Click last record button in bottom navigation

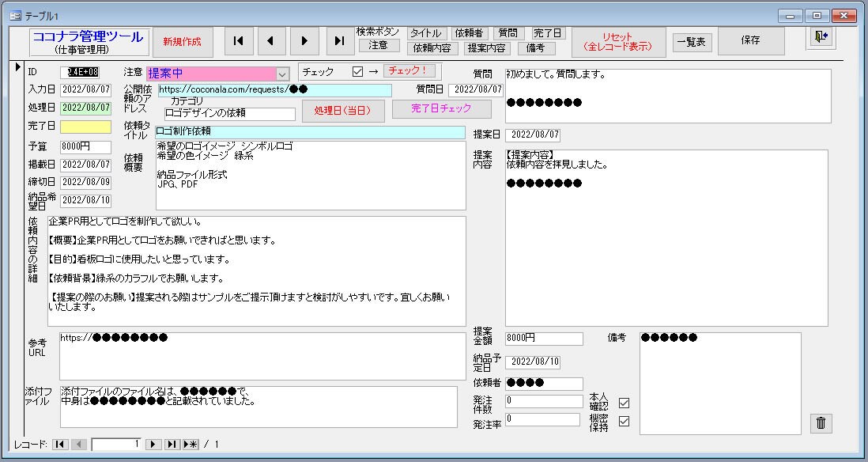[x=172, y=445]
